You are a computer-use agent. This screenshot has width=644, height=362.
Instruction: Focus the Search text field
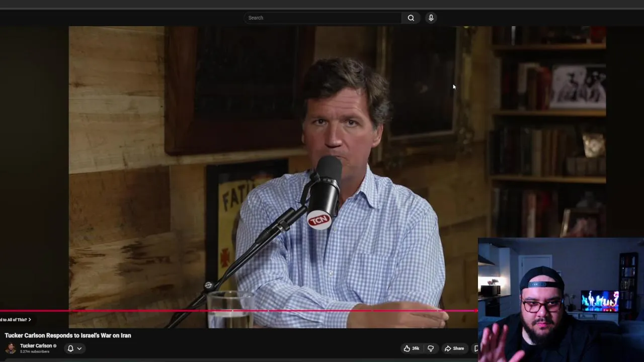point(323,18)
